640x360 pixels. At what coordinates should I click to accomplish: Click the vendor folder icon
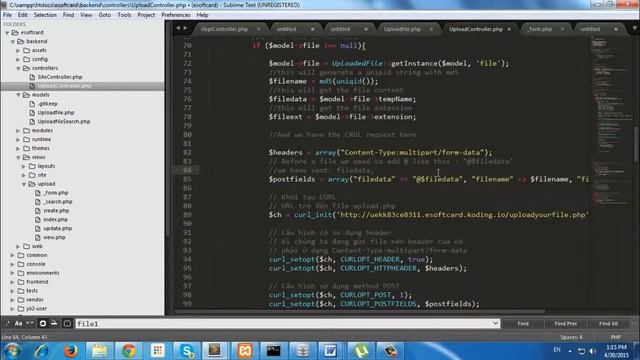pos(21,300)
